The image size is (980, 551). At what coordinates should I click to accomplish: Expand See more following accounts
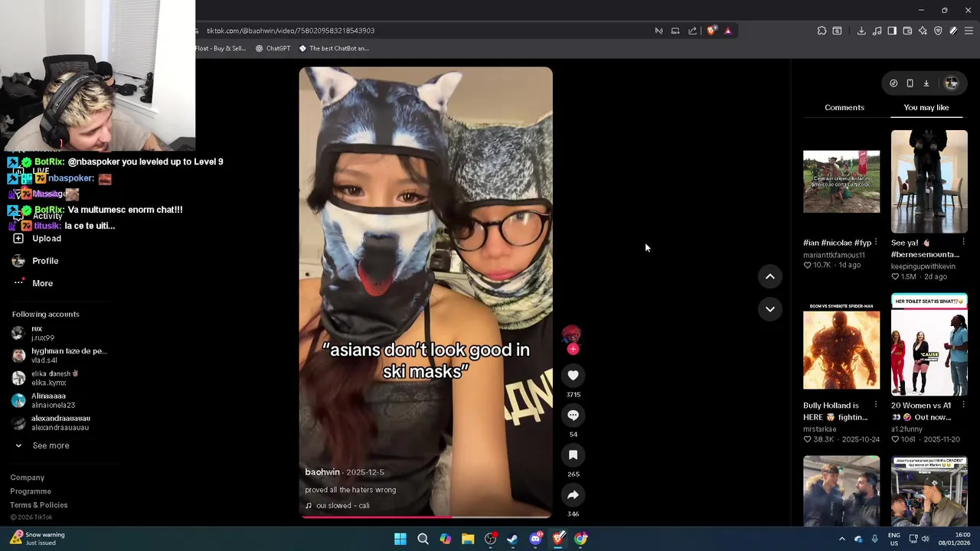[42, 445]
